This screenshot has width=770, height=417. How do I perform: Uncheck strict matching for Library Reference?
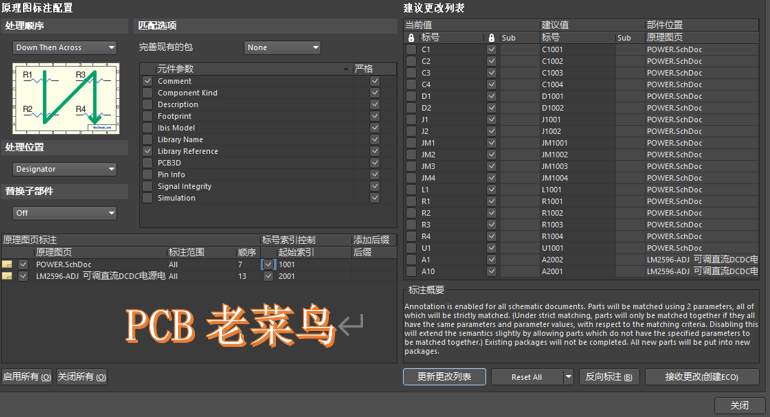pyautogui.click(x=374, y=151)
